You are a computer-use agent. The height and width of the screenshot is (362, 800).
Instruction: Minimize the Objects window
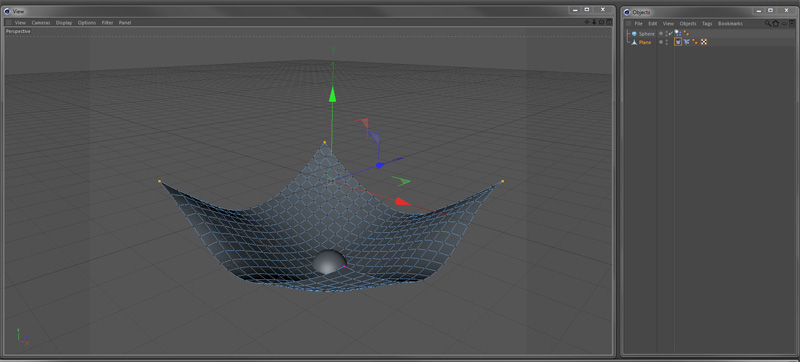(758, 11)
